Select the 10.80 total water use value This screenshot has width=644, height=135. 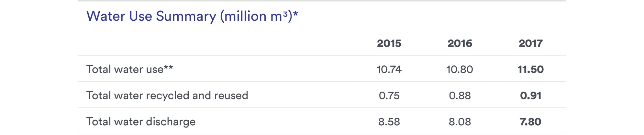click(x=460, y=69)
